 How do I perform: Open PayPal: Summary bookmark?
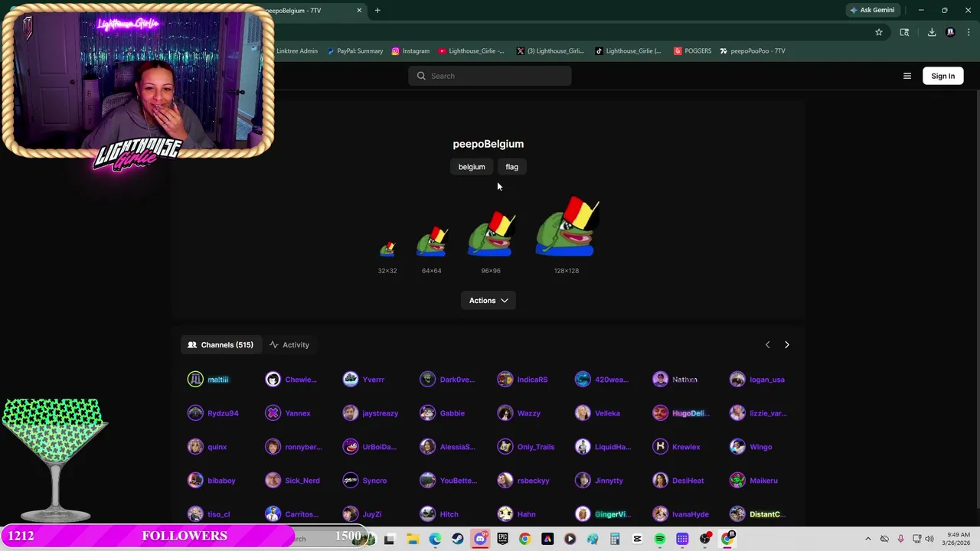tap(354, 51)
